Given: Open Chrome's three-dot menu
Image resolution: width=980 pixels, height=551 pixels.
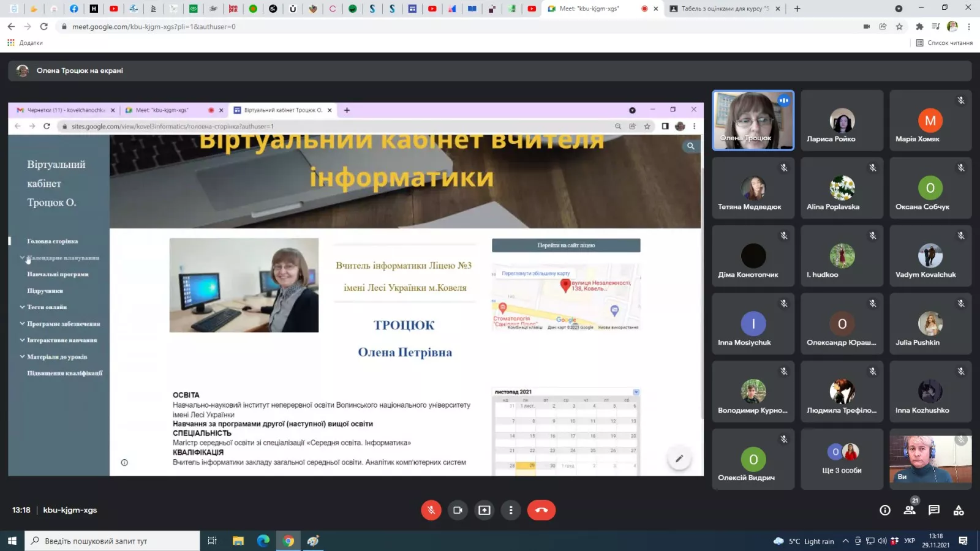Looking at the screenshot, I should [x=969, y=26].
